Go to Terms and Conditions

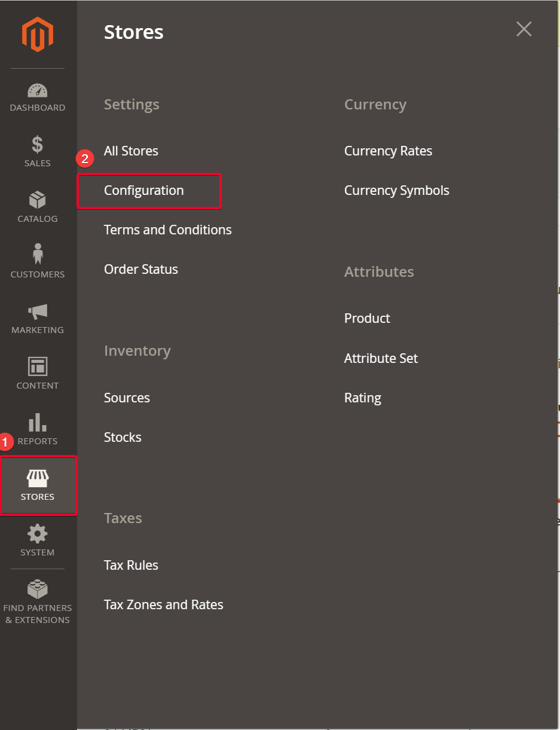[x=167, y=230]
